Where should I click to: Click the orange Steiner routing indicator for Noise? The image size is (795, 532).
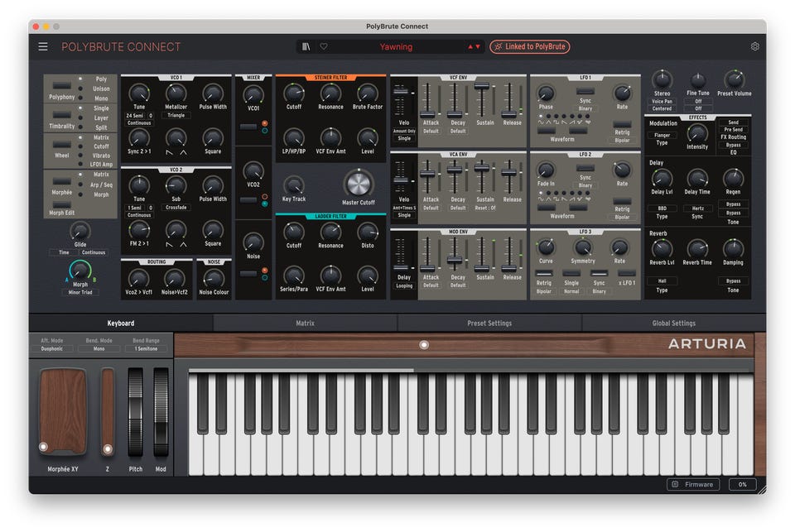click(265, 271)
